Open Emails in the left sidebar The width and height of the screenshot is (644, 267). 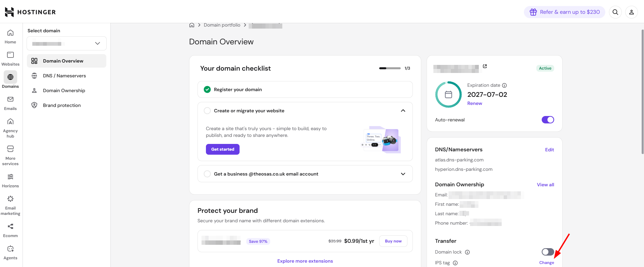coord(10,103)
